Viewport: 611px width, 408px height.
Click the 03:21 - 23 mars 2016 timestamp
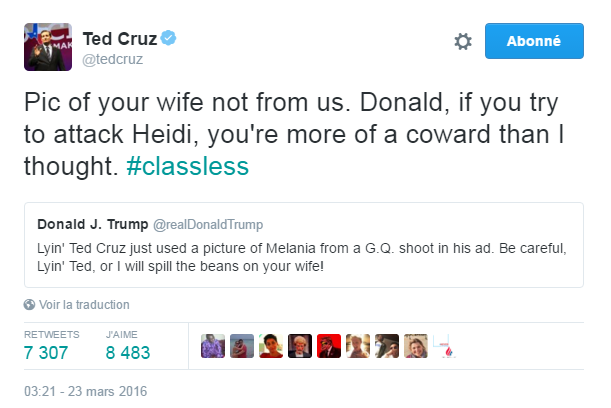click(84, 387)
